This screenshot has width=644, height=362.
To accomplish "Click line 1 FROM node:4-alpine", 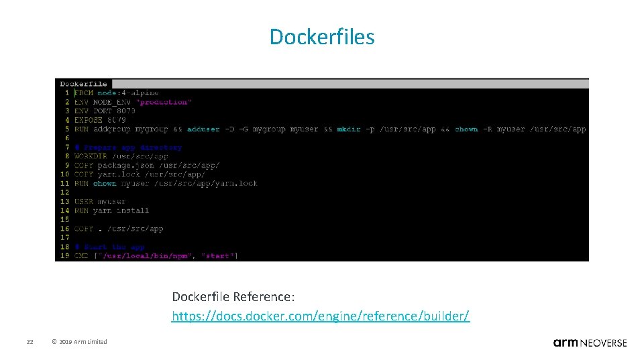I will (x=116, y=93).
